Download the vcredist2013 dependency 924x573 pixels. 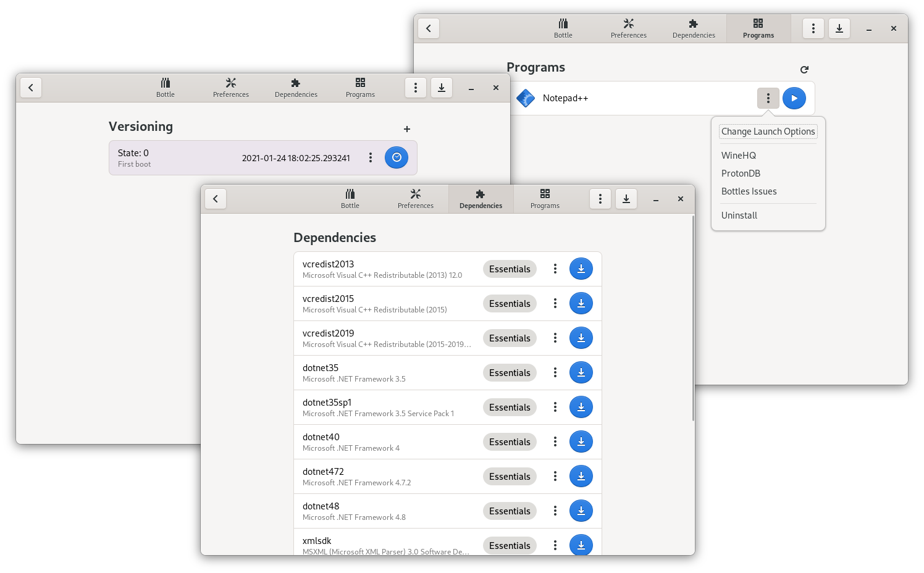581,269
